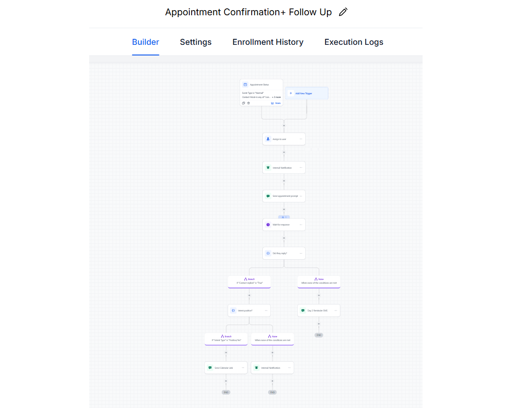Open the Wait for response options menu
Image resolution: width=532 pixels, height=408 pixels.
click(x=301, y=225)
